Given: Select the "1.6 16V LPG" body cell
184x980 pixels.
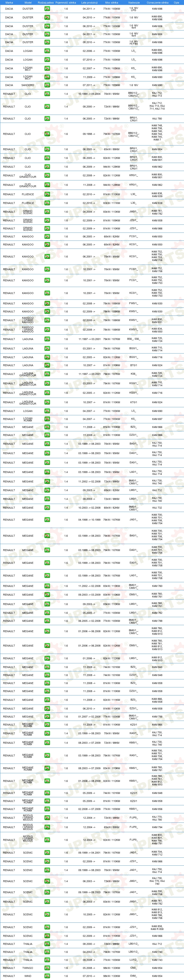Looking at the screenshot, I should (x=134, y=9).
